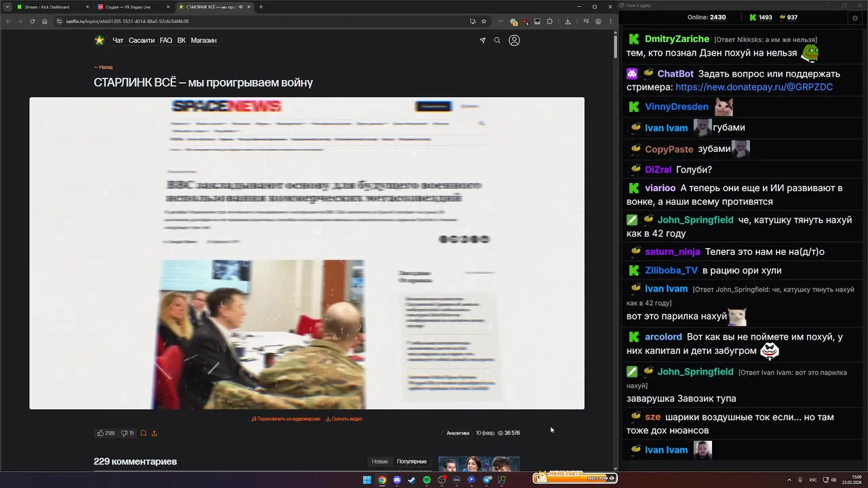Open Чат in the site navigation
The image size is (868, 488).
pyautogui.click(x=118, y=41)
